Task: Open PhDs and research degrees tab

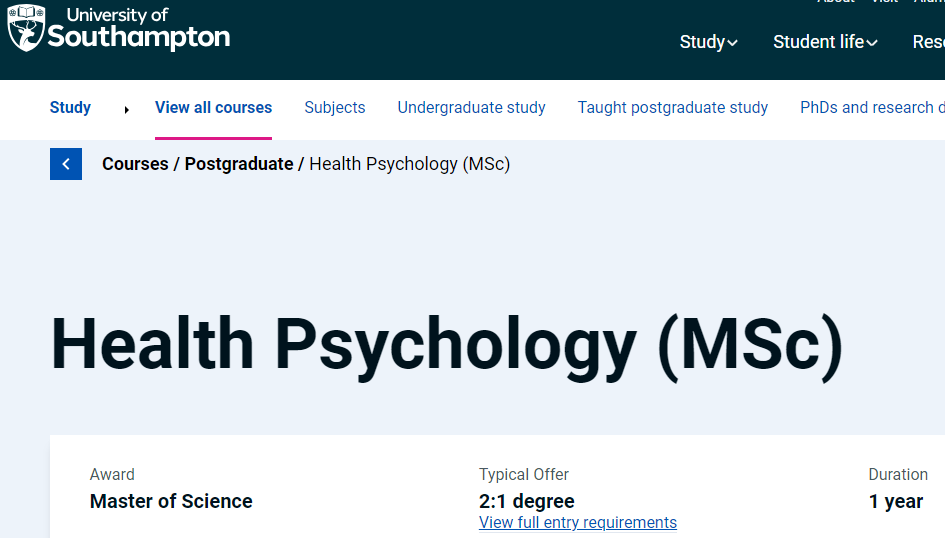Action: (872, 107)
